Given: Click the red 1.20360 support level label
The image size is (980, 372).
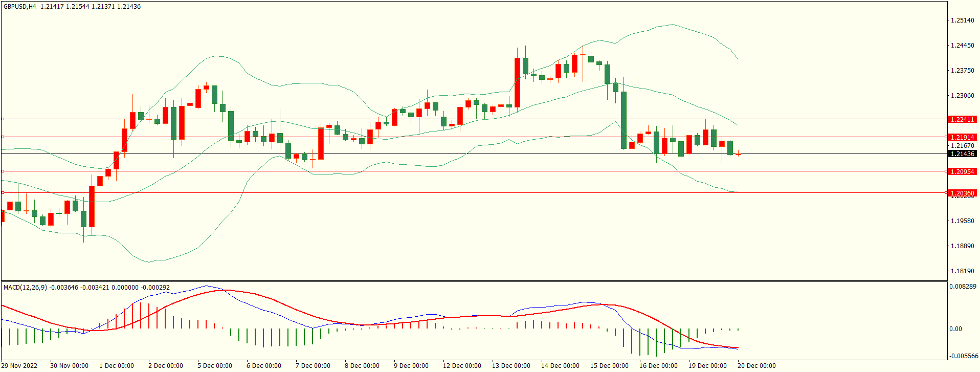Looking at the screenshot, I should [x=962, y=193].
